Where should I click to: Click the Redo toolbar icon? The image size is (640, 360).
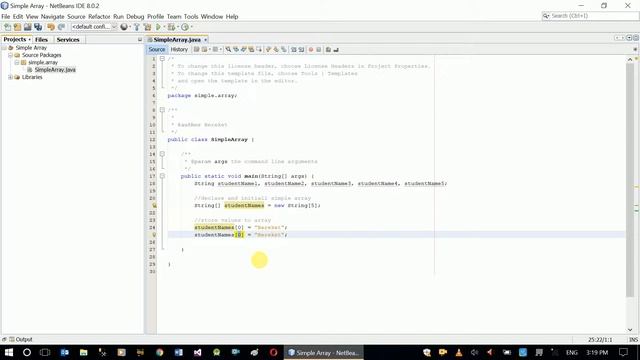click(61, 27)
